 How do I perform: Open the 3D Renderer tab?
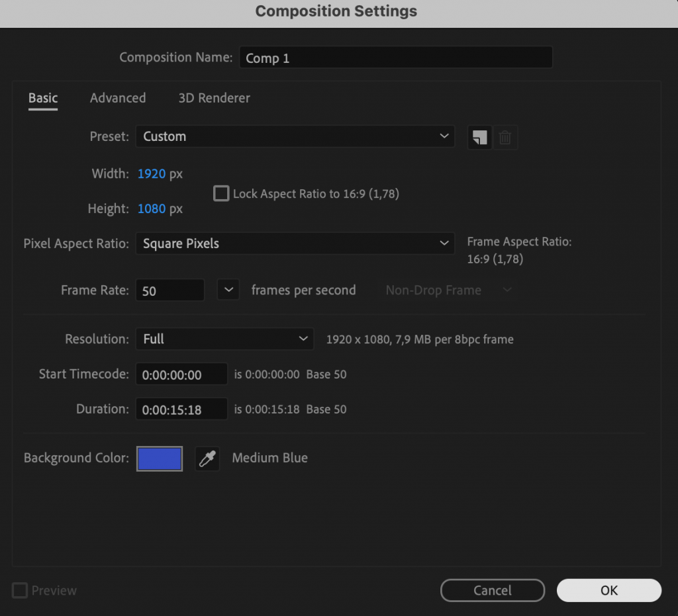214,98
